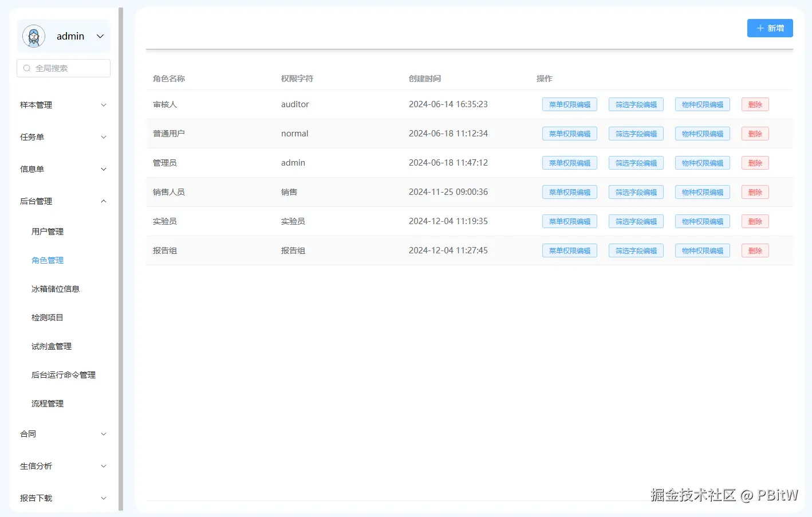
Task: Open the 用户管理 menu item
Action: pyautogui.click(x=48, y=232)
